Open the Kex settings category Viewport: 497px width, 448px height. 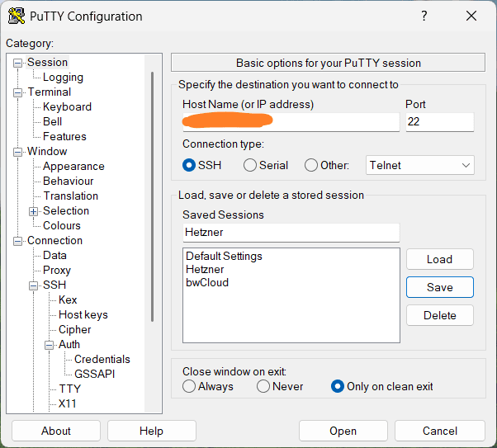[68, 299]
